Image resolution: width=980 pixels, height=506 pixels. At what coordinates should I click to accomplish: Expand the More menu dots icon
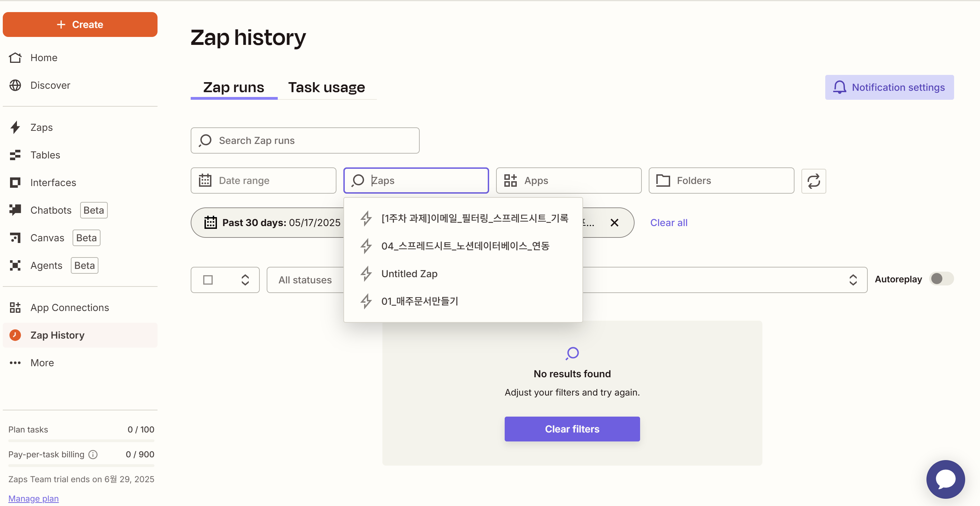click(15, 363)
